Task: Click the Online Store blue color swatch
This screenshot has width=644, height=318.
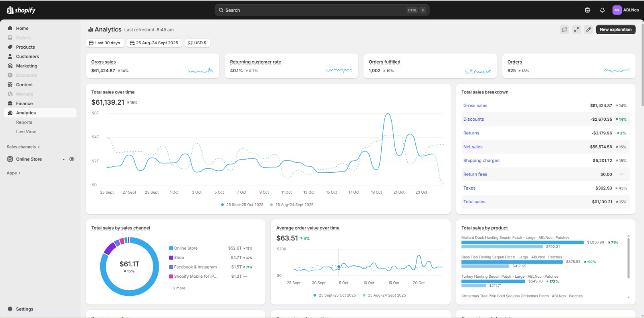Action: tap(171, 248)
